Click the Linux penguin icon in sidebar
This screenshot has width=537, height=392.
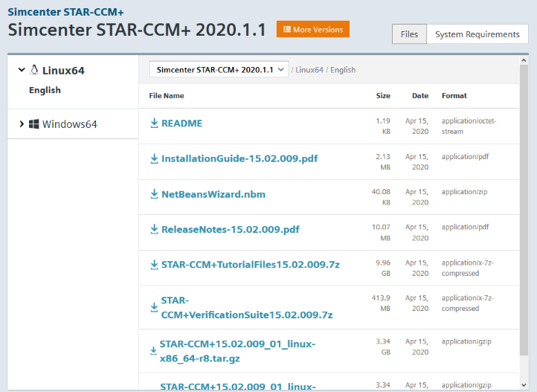(x=33, y=70)
